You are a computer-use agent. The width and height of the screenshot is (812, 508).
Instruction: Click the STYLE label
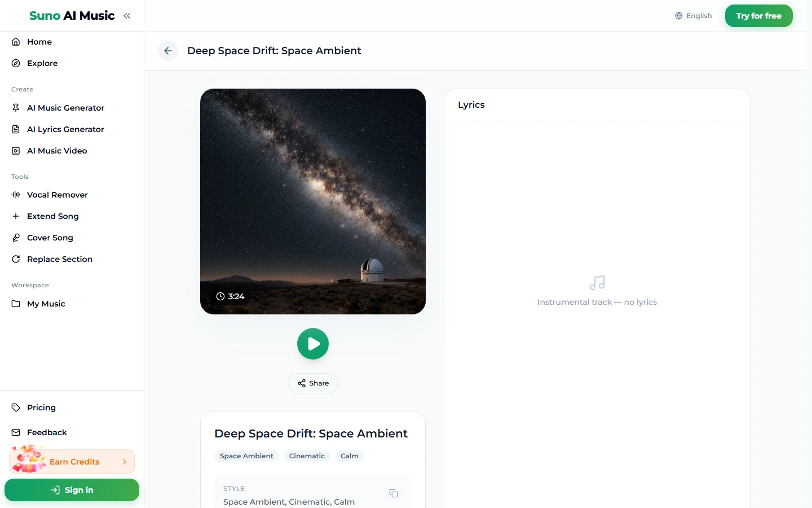[234, 489]
